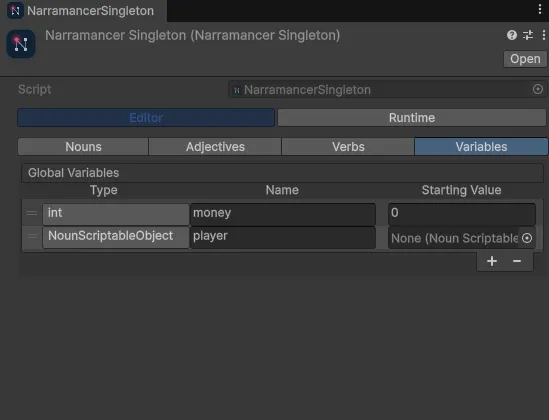Image resolution: width=549 pixels, height=420 pixels.
Task: Grab the player row reorder handle
Action: click(x=32, y=236)
